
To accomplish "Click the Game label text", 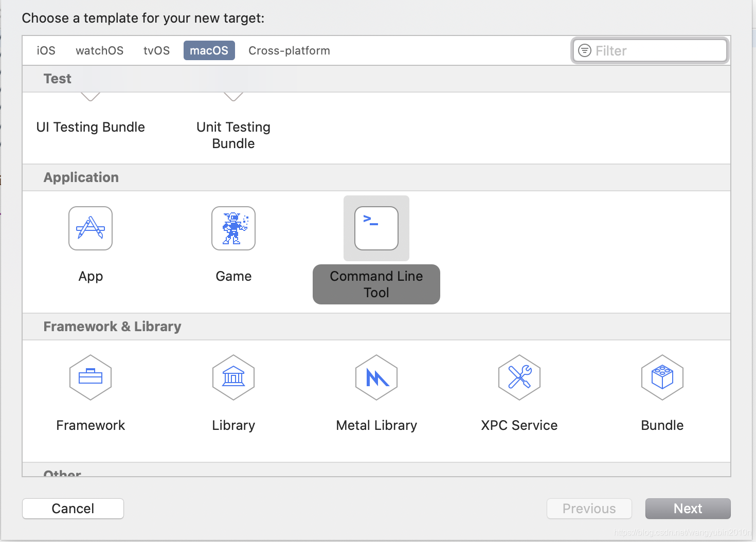I will pos(233,276).
